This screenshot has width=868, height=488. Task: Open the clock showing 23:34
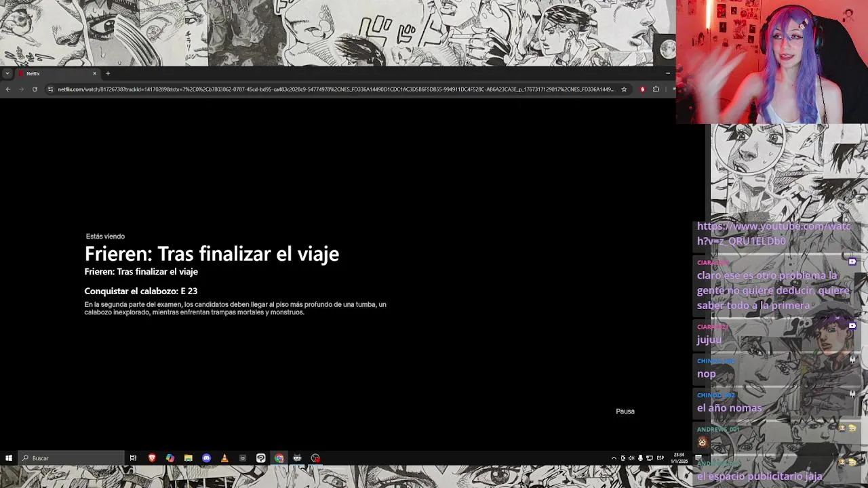[679, 458]
